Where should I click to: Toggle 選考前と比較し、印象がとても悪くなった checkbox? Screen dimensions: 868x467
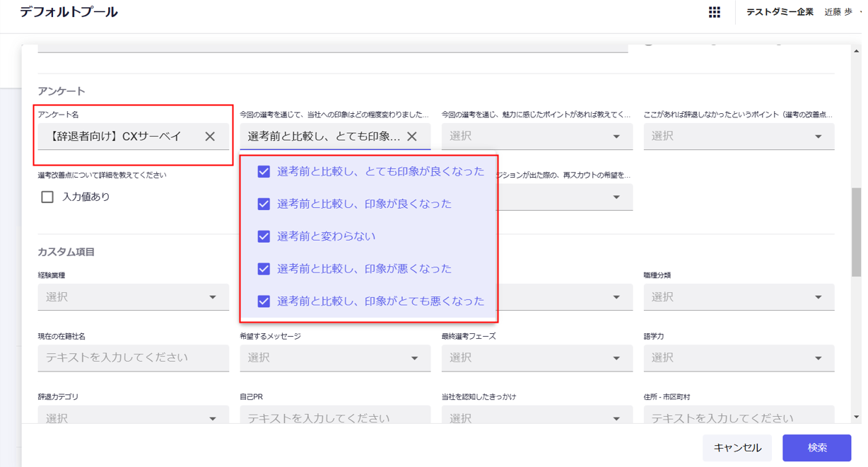click(264, 301)
